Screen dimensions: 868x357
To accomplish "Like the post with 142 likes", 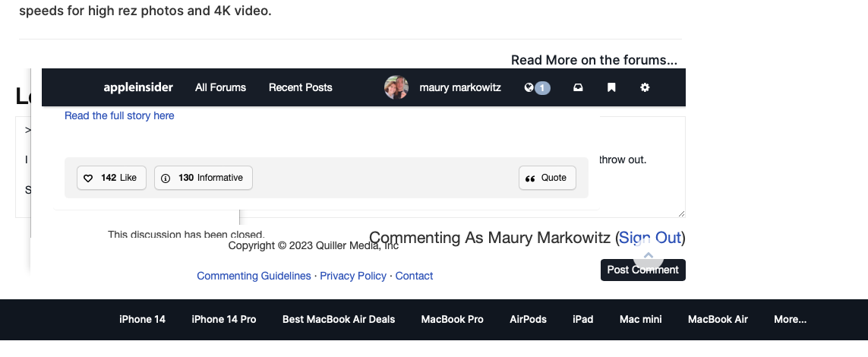I will point(111,178).
